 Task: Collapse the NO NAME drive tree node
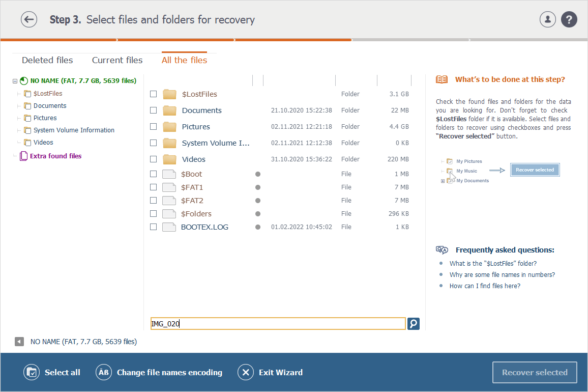tap(15, 81)
